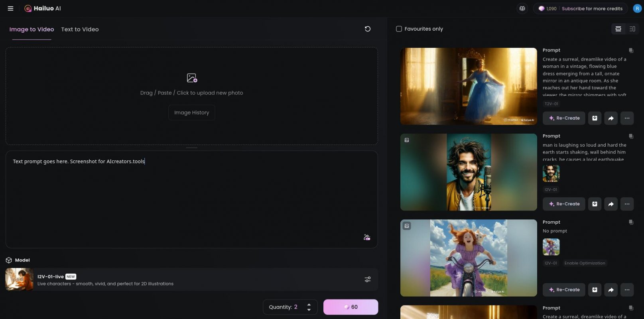Re-Create the girl on motorcycle video
644x319 pixels.
(x=564, y=290)
